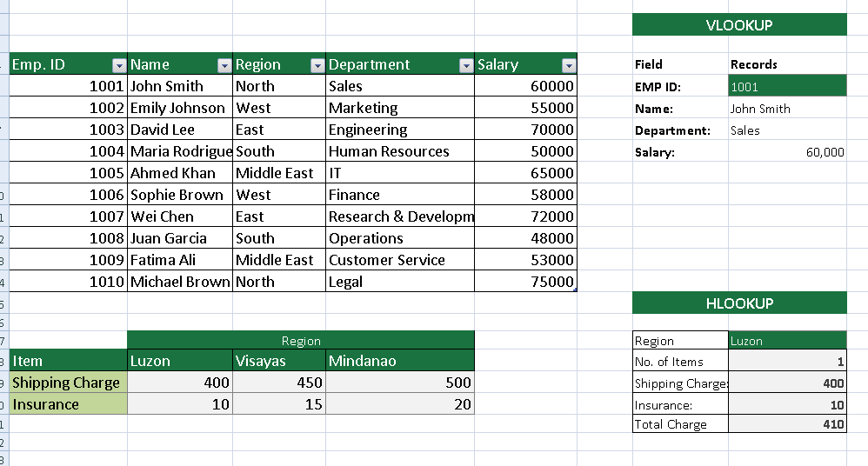The width and height of the screenshot is (868, 466).
Task: Select the Michael Brown name cell
Action: pos(180,281)
